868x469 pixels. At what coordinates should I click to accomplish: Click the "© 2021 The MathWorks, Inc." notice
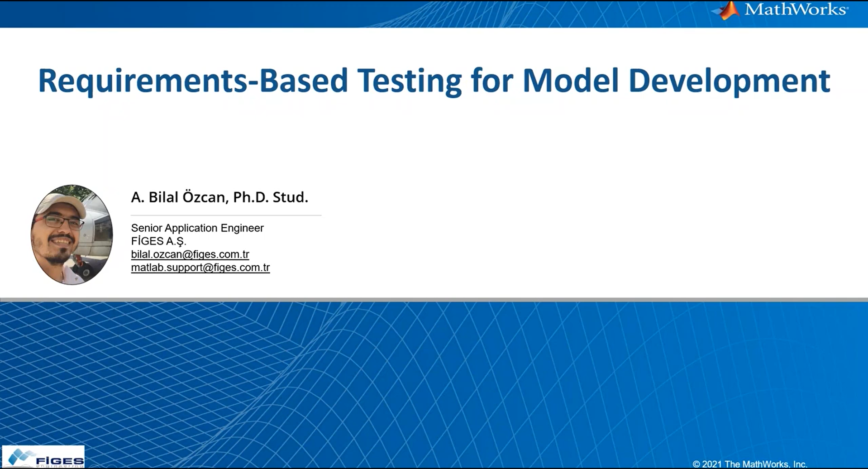(x=750, y=464)
